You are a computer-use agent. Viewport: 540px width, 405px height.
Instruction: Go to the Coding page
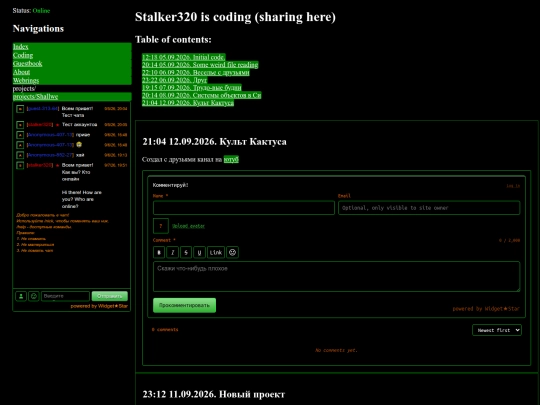point(23,55)
